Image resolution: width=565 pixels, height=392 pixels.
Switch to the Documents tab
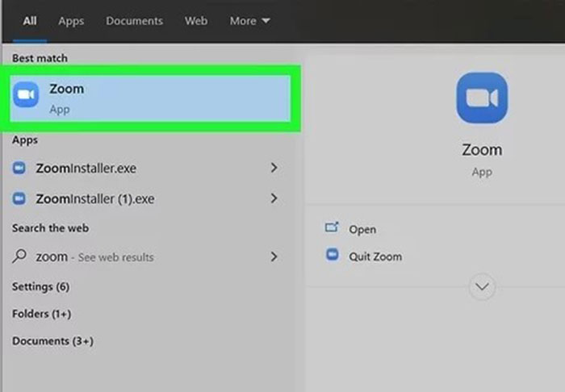[134, 21]
